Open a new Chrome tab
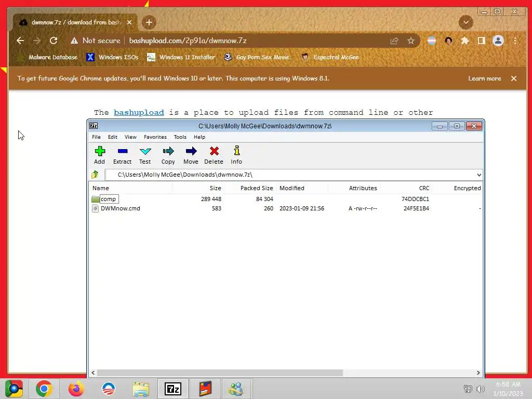The image size is (532, 399). point(149,22)
